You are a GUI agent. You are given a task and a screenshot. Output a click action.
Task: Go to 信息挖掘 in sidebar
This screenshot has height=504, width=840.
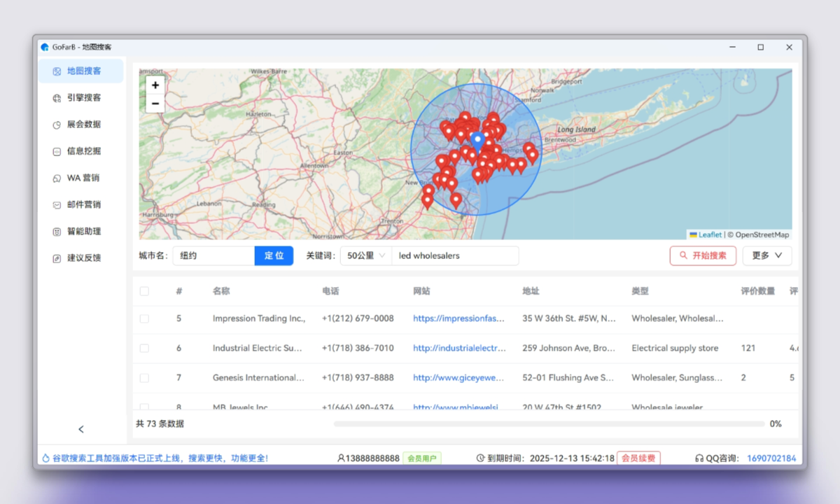coord(80,151)
